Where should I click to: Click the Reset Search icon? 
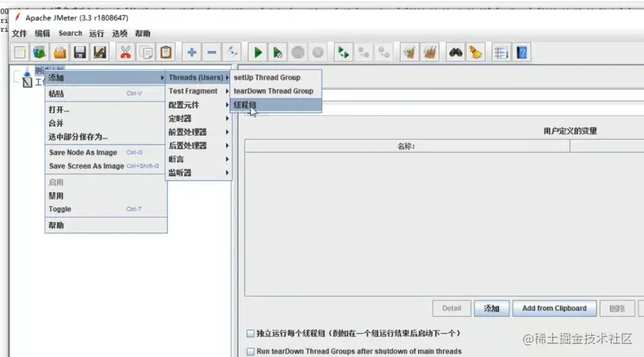pos(476,53)
